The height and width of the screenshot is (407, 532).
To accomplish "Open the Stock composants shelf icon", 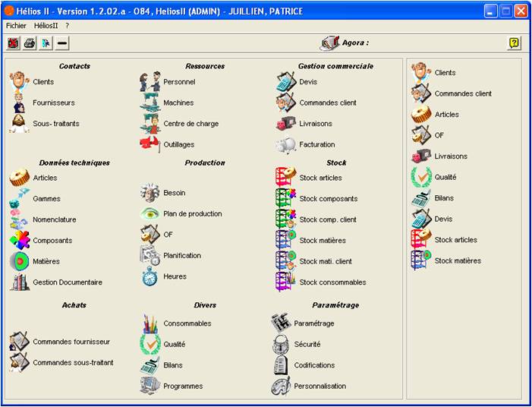I will (x=285, y=199).
